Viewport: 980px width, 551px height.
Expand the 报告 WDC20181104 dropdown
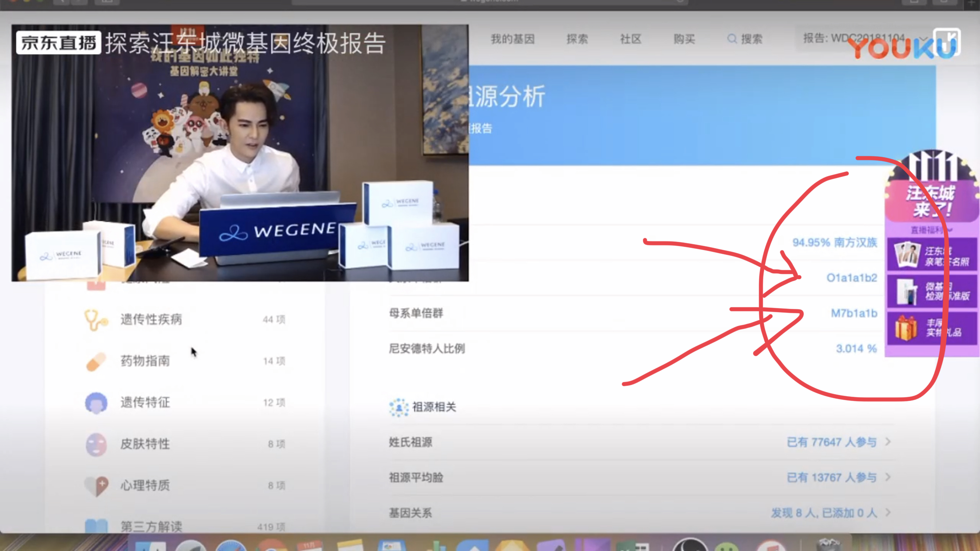pyautogui.click(x=865, y=39)
